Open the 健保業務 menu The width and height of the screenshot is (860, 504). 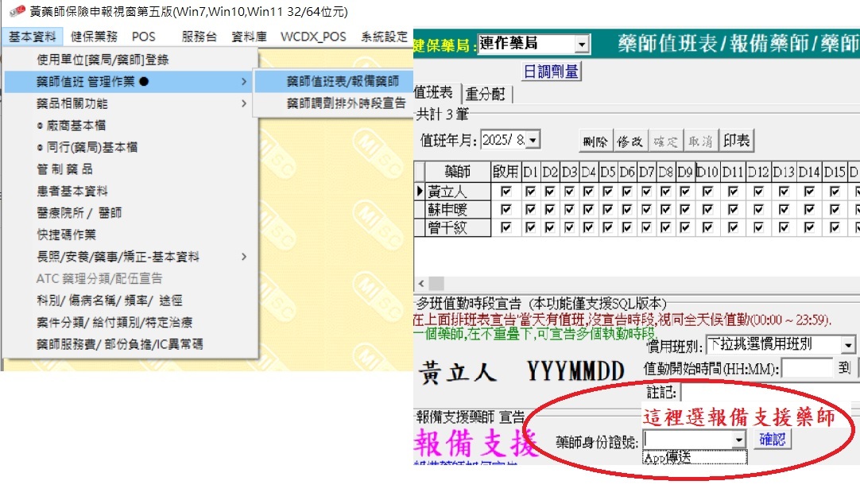click(93, 37)
